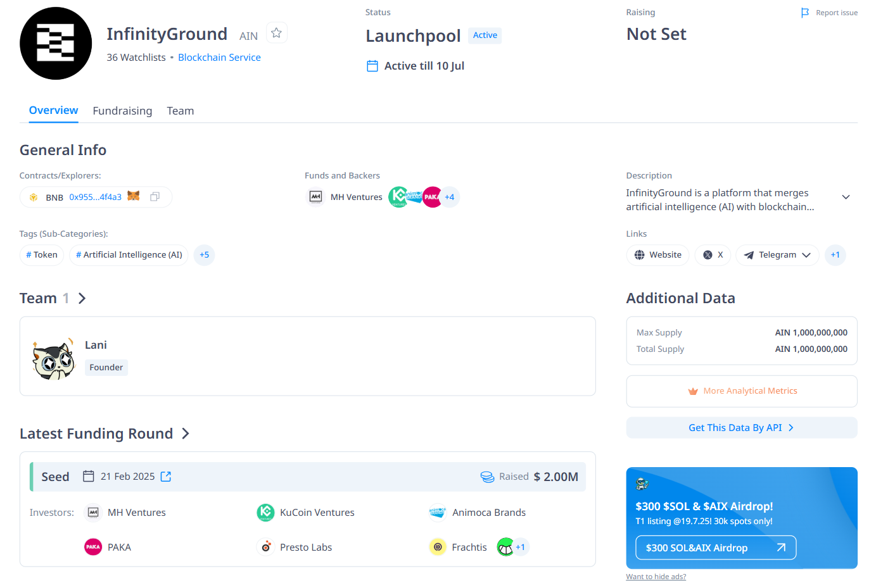Click Get This Data By API
876x588 pixels.
tap(742, 428)
